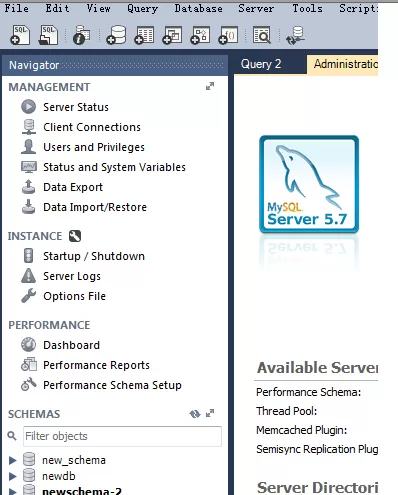Create new stored procedure toolbar icon

tap(200, 35)
